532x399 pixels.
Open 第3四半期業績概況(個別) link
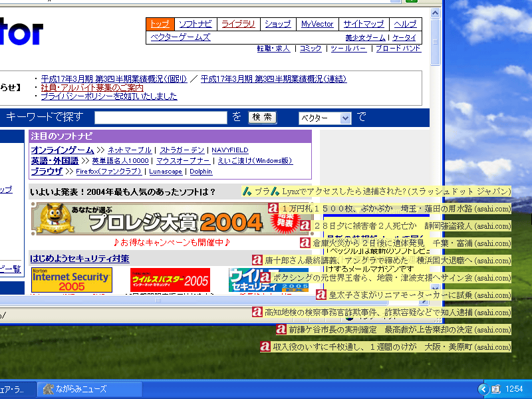tap(114, 79)
